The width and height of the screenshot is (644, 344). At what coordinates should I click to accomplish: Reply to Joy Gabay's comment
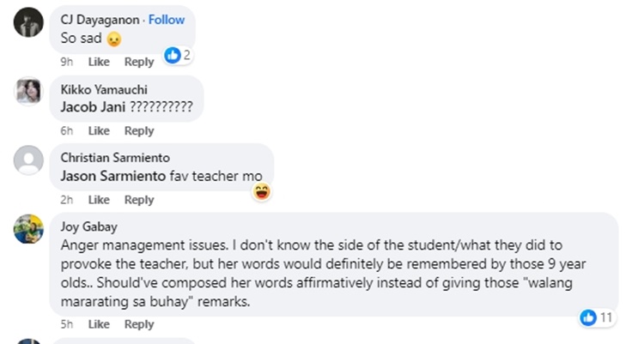coord(139,324)
